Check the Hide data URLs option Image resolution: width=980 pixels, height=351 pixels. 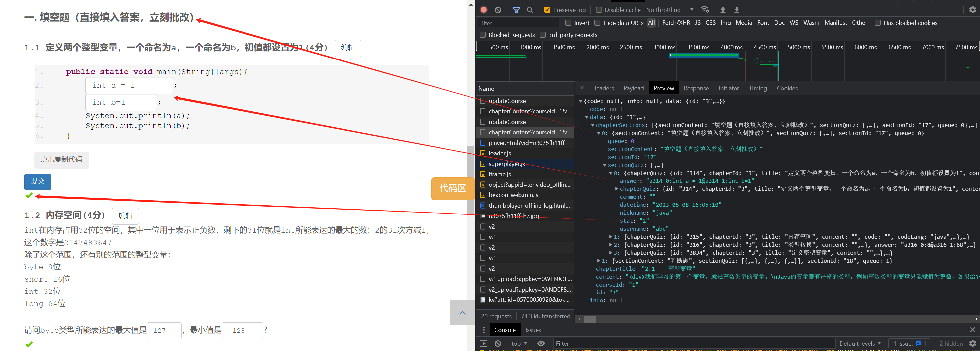tap(597, 23)
